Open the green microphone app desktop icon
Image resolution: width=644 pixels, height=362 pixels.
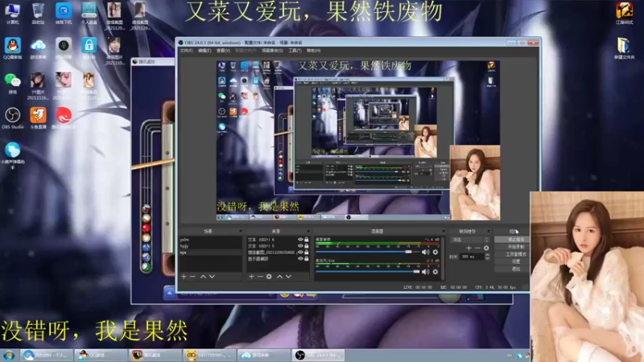[64, 47]
